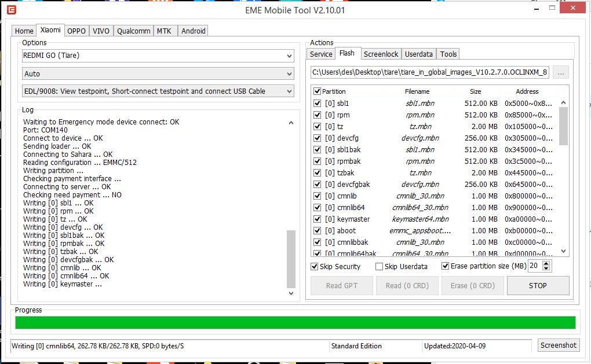The width and height of the screenshot is (591, 364).
Task: Toggle the devcfg partition checkbox
Action: pos(317,138)
